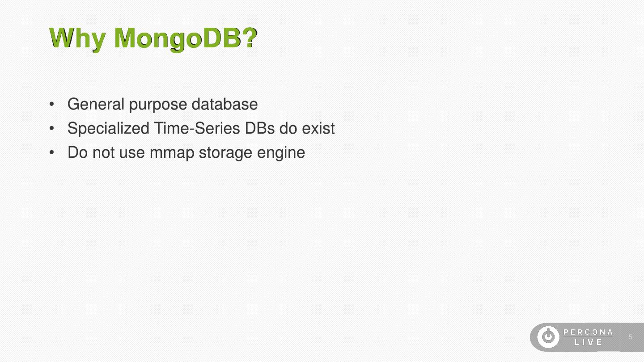This screenshot has width=644, height=362.
Task: Click the word Why in the title
Action: 77,38
